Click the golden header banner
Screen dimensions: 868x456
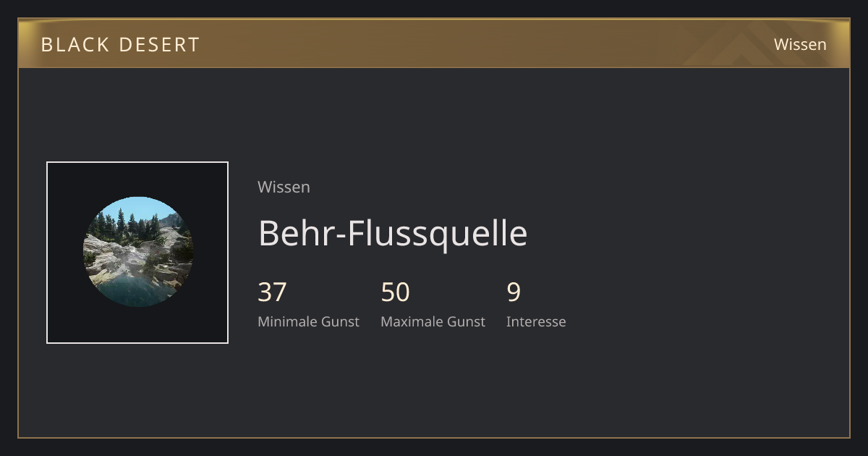(x=434, y=43)
